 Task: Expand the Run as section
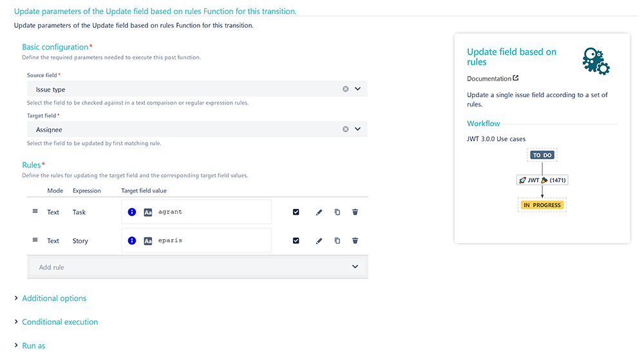(33, 346)
